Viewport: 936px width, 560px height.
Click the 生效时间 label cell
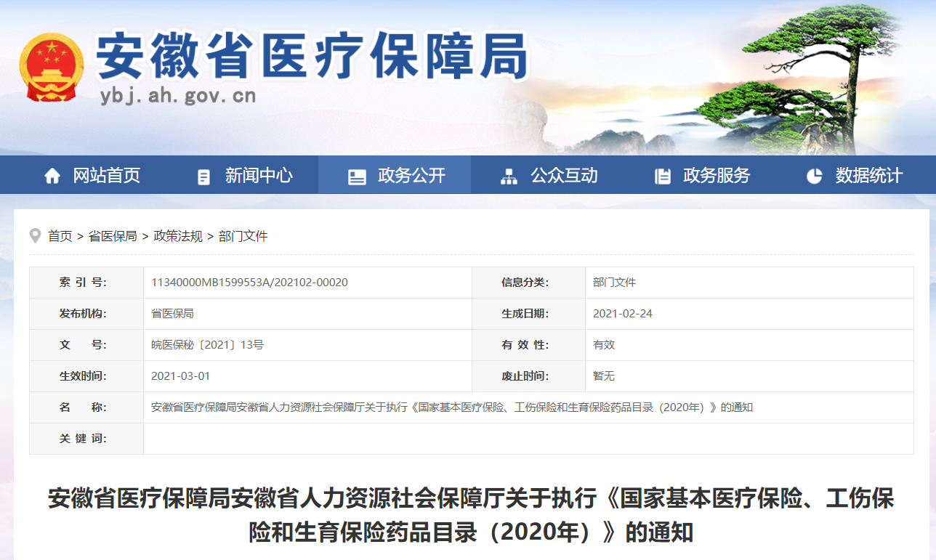click(x=86, y=376)
